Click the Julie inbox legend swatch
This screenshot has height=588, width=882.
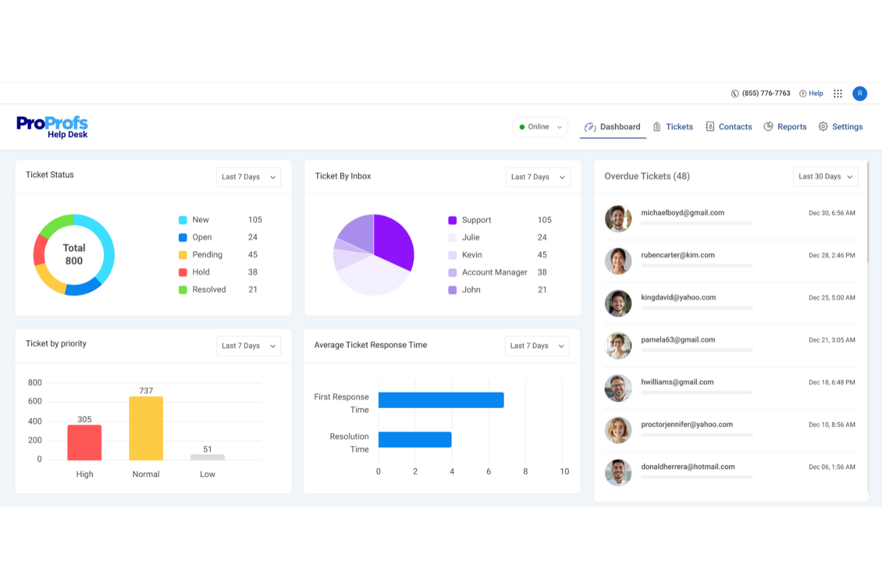point(452,238)
